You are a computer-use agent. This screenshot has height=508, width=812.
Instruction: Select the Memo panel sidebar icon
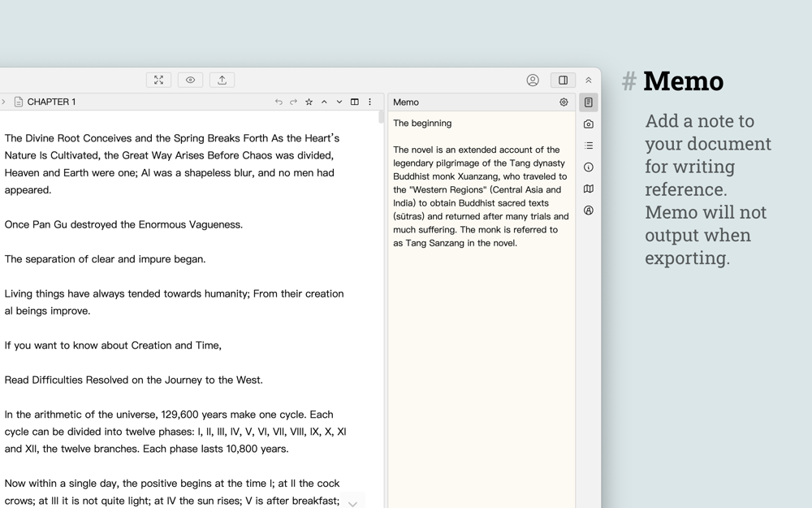(x=588, y=102)
